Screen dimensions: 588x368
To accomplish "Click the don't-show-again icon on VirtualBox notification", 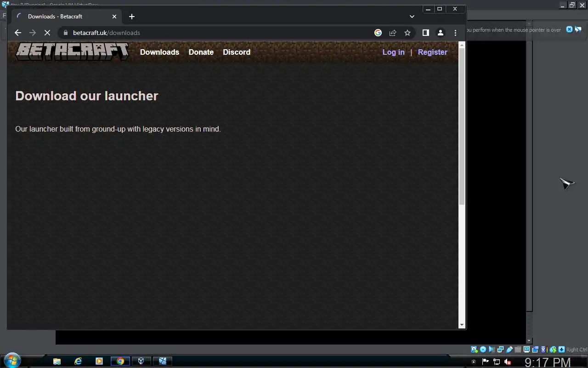I will 578,29.
